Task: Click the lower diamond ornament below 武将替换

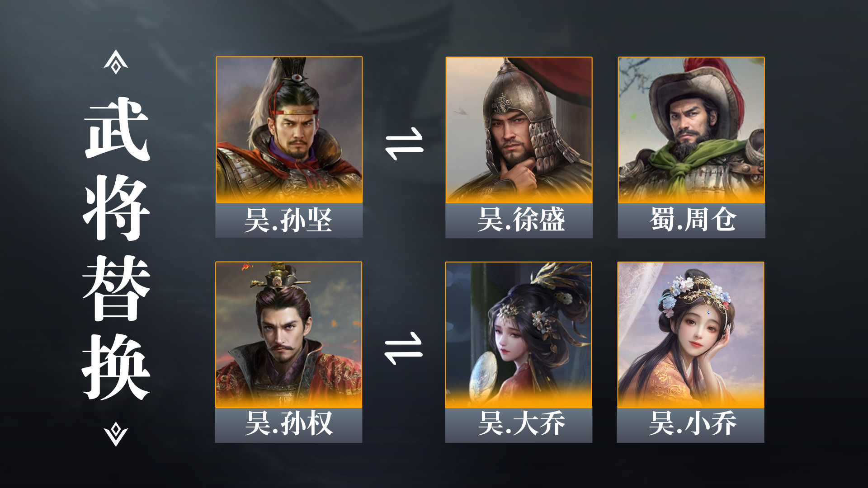Action: [116, 434]
